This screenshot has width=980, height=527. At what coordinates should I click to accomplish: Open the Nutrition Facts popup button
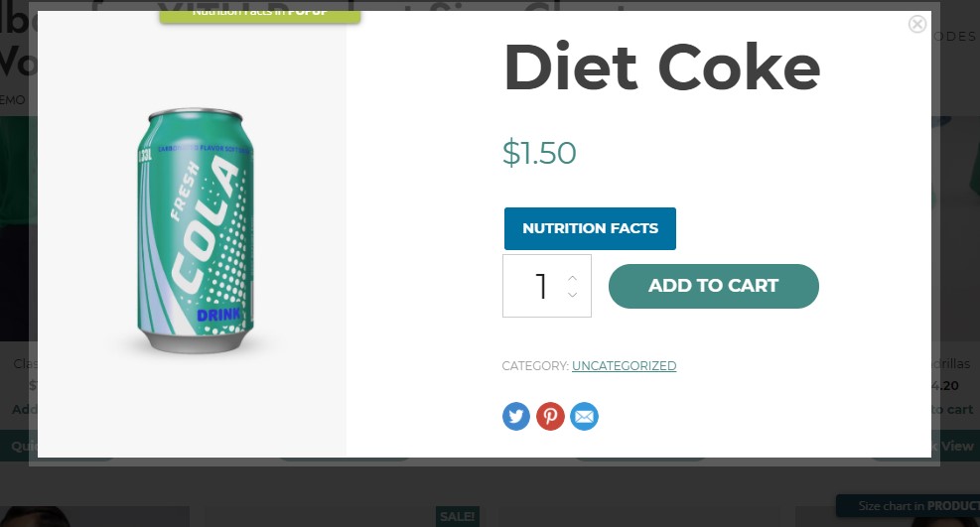coord(590,228)
